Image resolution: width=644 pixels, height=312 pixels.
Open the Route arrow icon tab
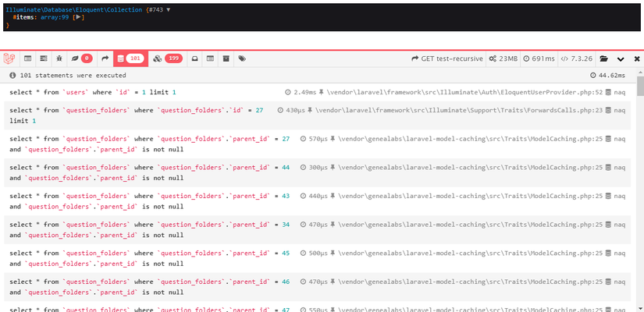click(x=105, y=58)
